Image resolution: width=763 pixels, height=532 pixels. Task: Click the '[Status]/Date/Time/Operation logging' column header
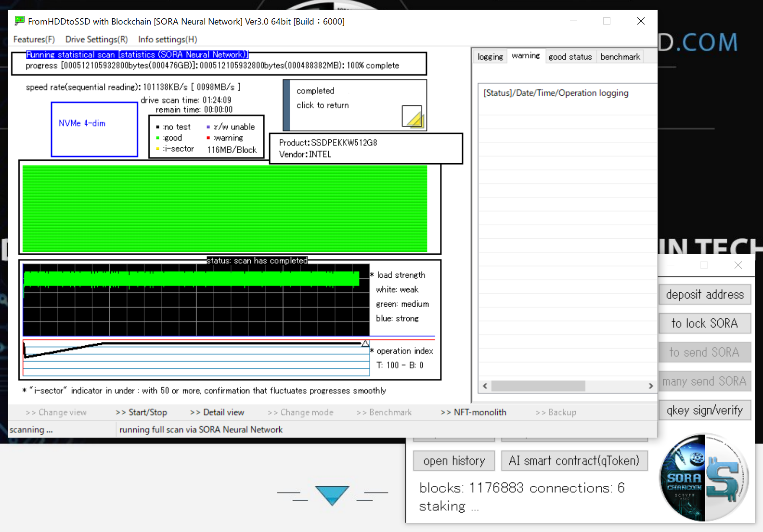coord(556,93)
